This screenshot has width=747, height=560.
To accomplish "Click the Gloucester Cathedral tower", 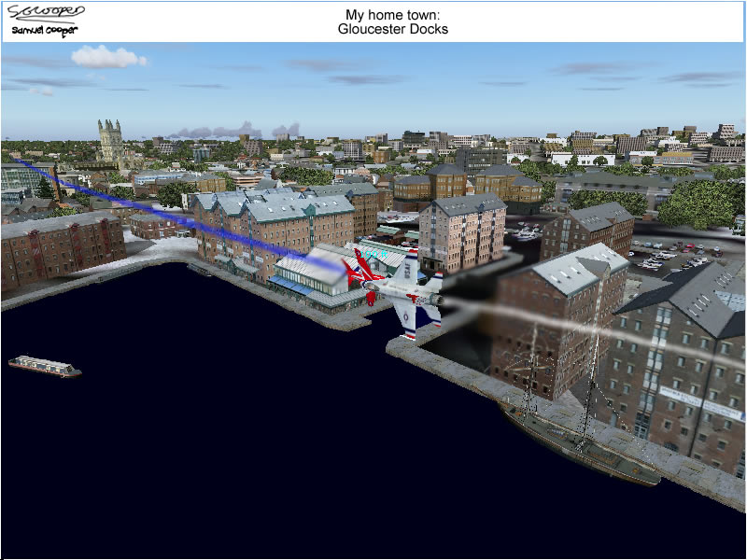I will [110, 141].
